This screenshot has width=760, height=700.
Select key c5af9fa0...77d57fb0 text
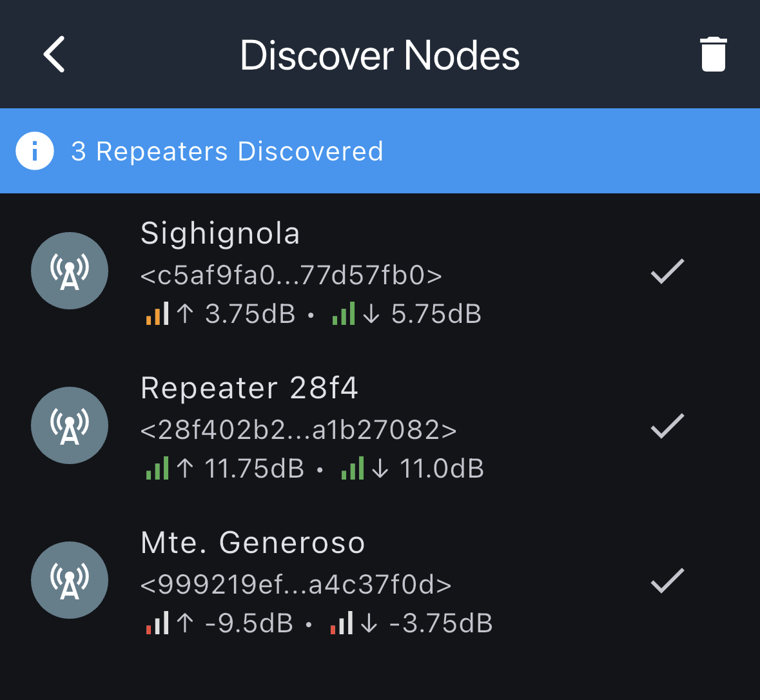291,276
